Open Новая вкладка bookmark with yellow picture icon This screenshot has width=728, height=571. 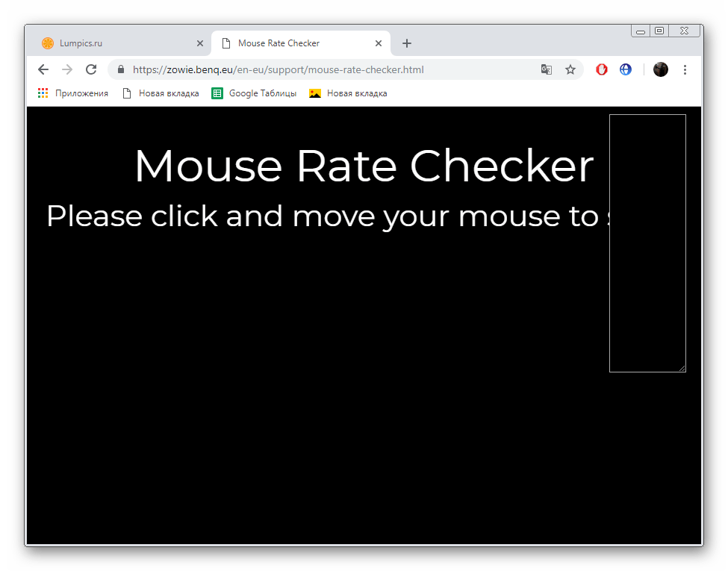[349, 93]
